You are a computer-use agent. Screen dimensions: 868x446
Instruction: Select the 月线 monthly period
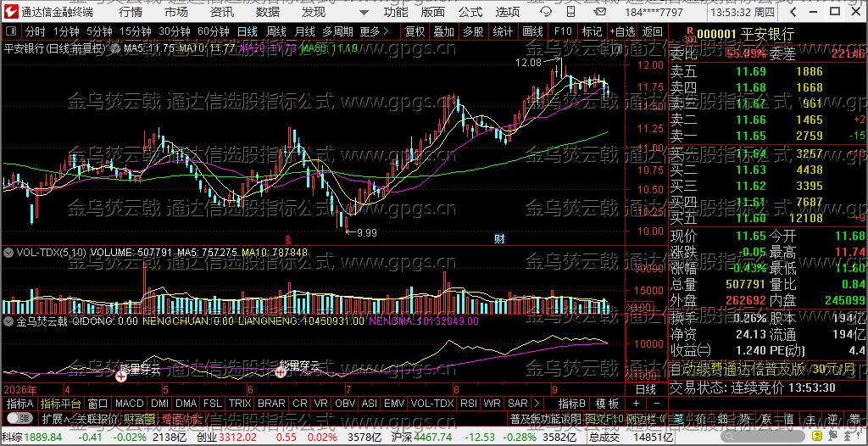tap(305, 31)
